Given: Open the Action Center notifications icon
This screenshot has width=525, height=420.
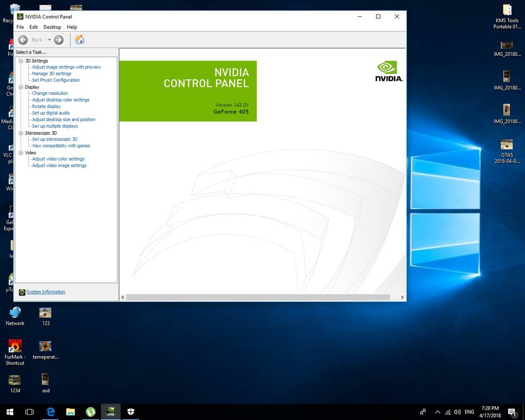Looking at the screenshot, I should (x=512, y=412).
